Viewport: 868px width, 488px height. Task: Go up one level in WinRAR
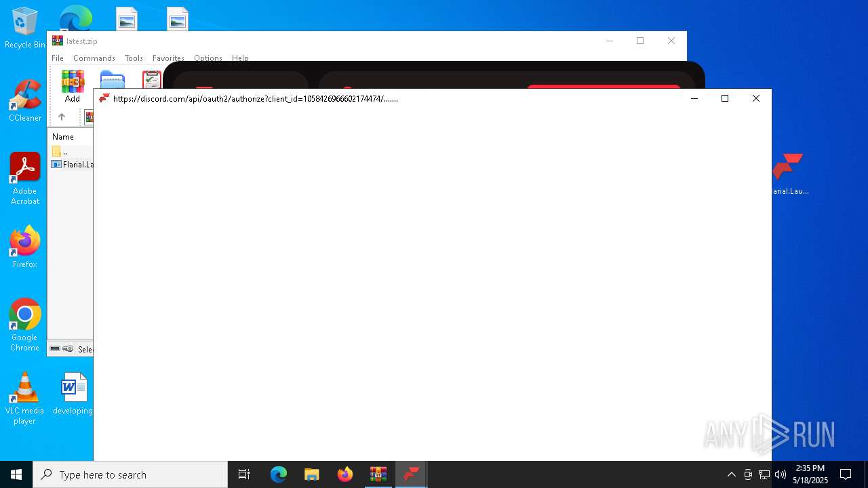pos(62,117)
